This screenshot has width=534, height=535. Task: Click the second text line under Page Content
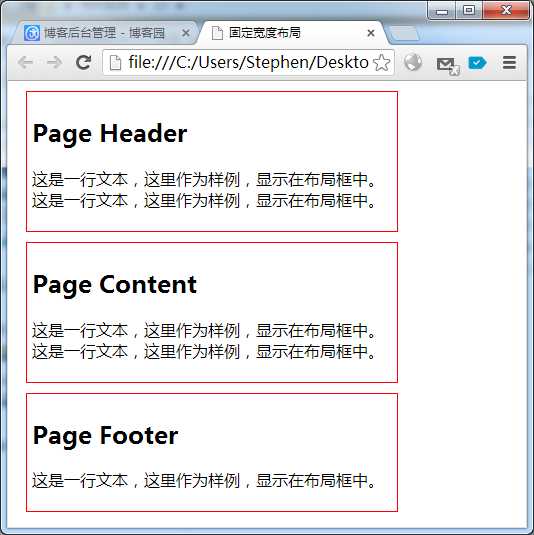(204, 351)
